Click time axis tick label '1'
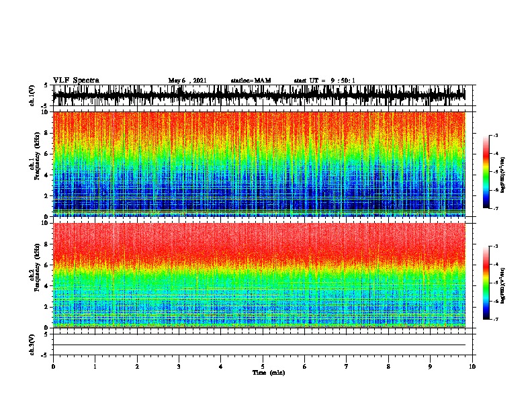This screenshot has height=411, width=532. pyautogui.click(x=95, y=366)
